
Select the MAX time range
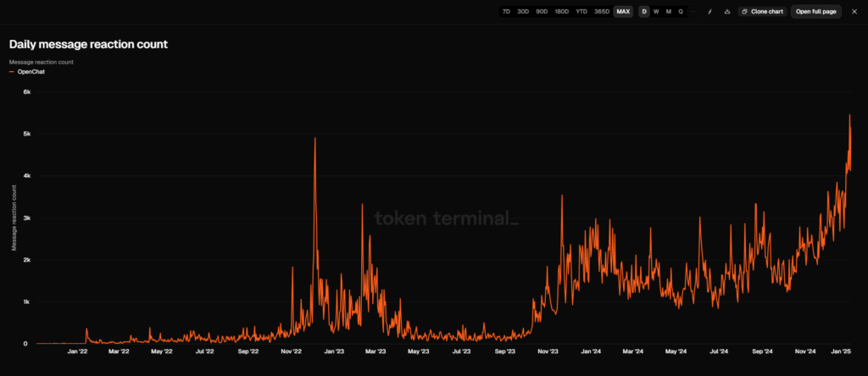[x=623, y=12]
